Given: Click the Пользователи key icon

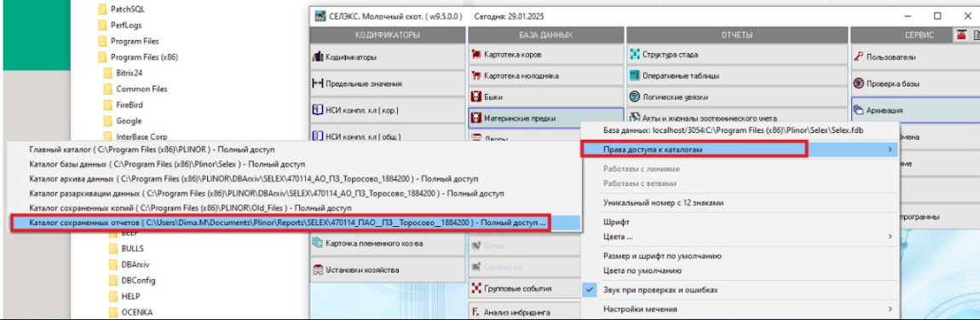Looking at the screenshot, I should [859, 57].
